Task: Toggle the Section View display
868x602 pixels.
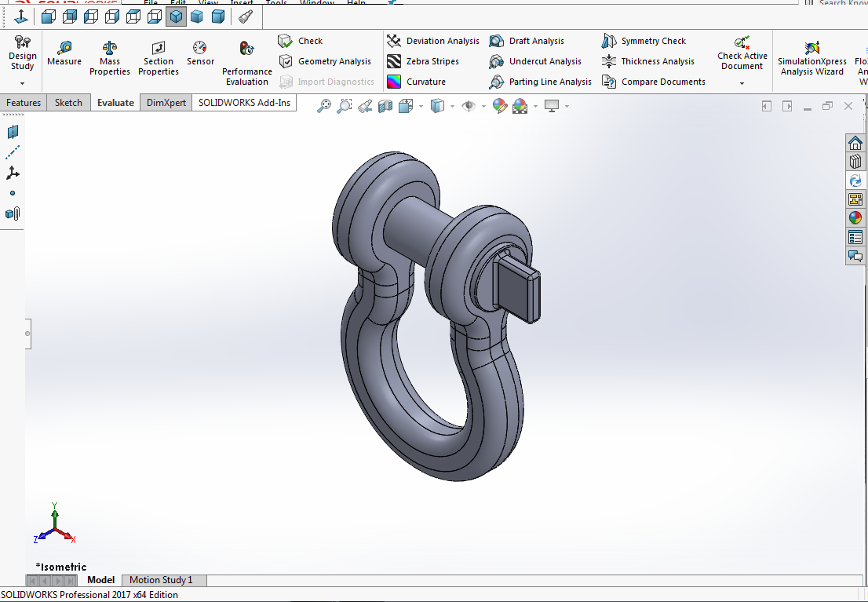Action: (385, 106)
